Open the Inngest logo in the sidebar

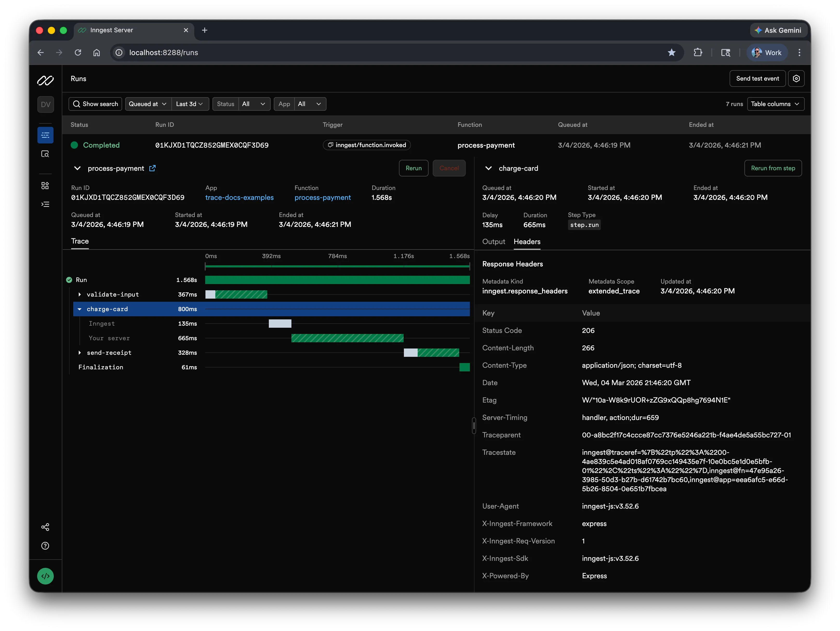pos(45,80)
